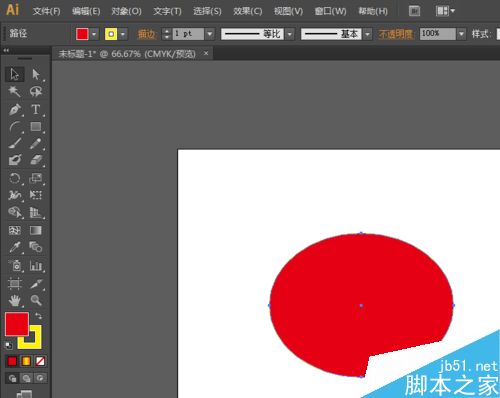Select the Scale tool
Viewport: 500px width, 398px height.
coord(36,178)
